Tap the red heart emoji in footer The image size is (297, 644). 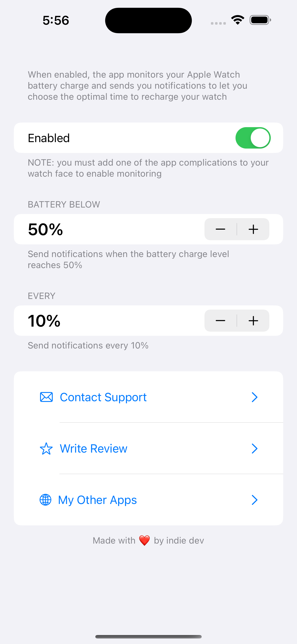145,541
